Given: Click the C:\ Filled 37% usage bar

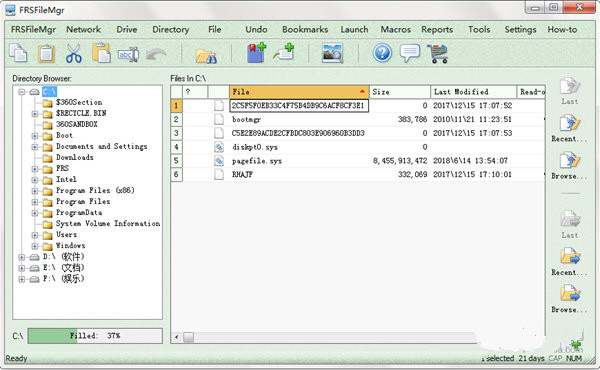Looking at the screenshot, I should click(x=95, y=336).
